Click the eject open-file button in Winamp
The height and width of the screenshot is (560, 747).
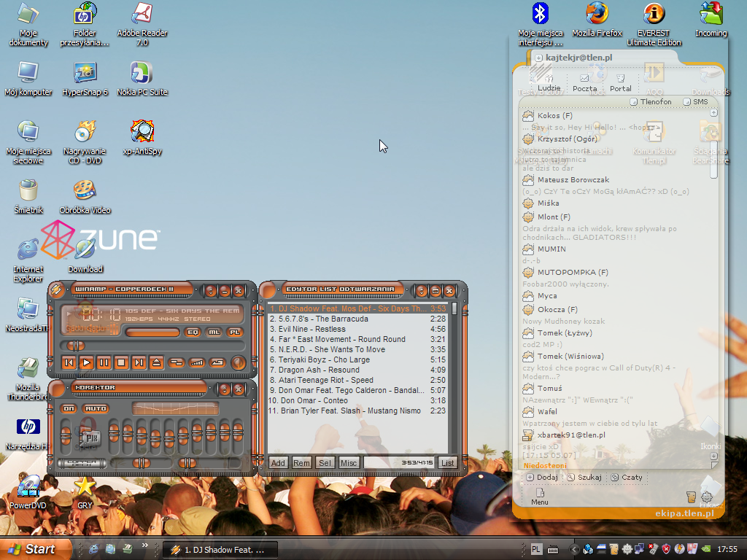156,363
